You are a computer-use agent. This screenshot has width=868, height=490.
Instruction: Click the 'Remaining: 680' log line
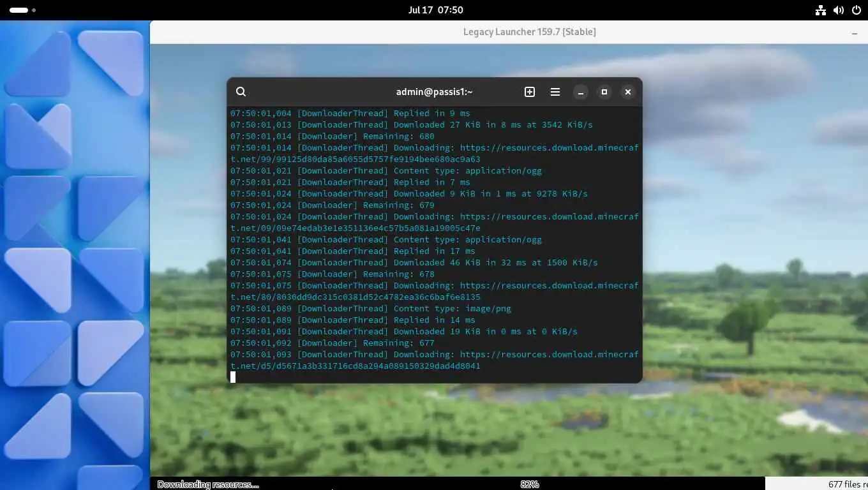tap(333, 137)
